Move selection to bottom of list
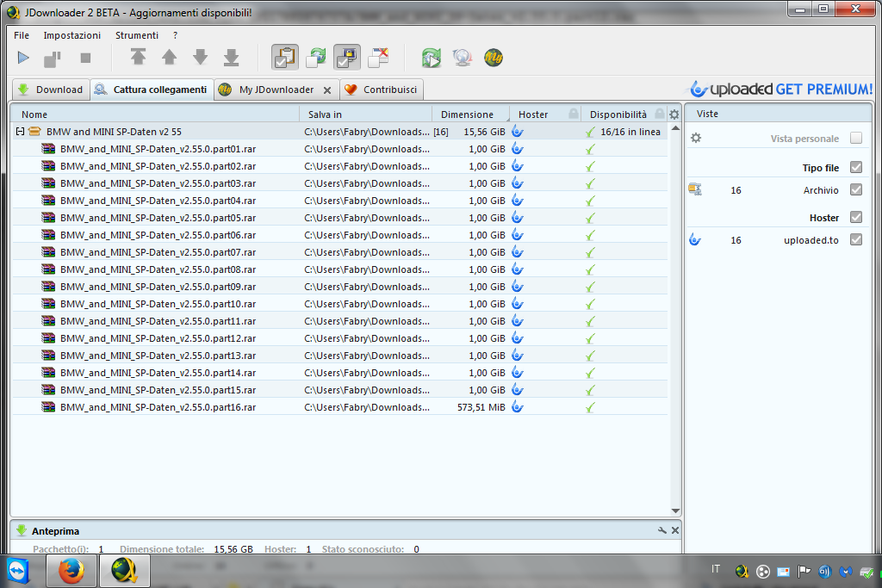Viewport: 882px width, 588px height. click(x=231, y=57)
